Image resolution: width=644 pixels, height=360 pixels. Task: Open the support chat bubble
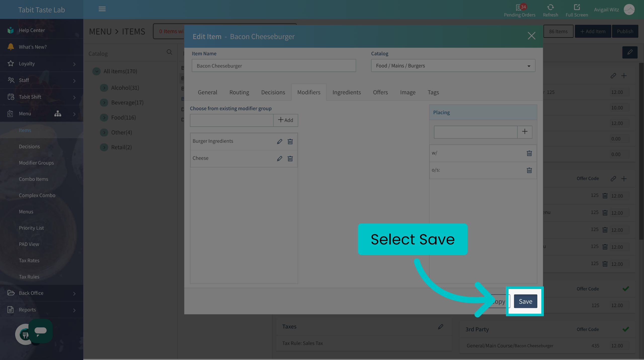tap(41, 331)
